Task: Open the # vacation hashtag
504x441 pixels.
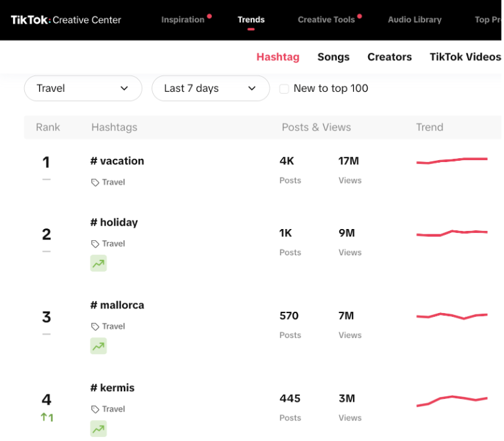Action: (117, 161)
